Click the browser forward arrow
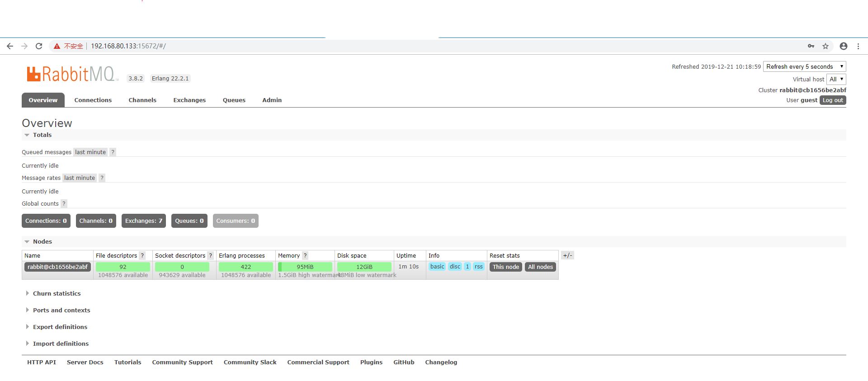 (24, 46)
